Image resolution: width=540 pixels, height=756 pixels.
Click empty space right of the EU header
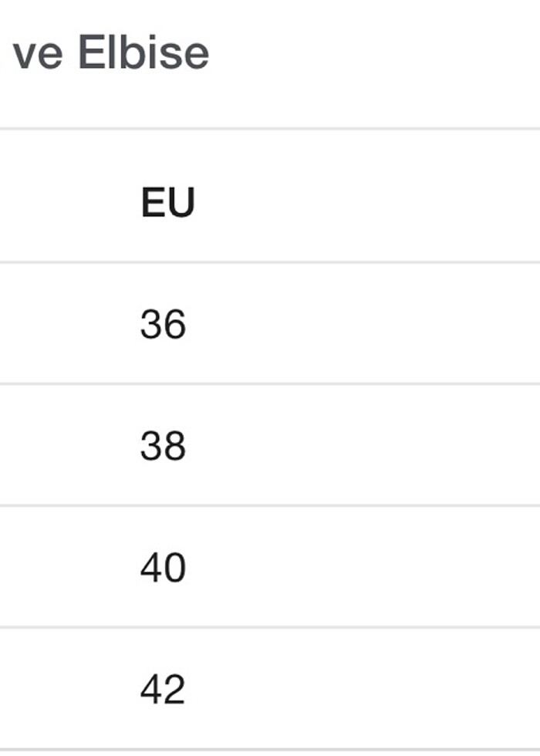pos(386,203)
